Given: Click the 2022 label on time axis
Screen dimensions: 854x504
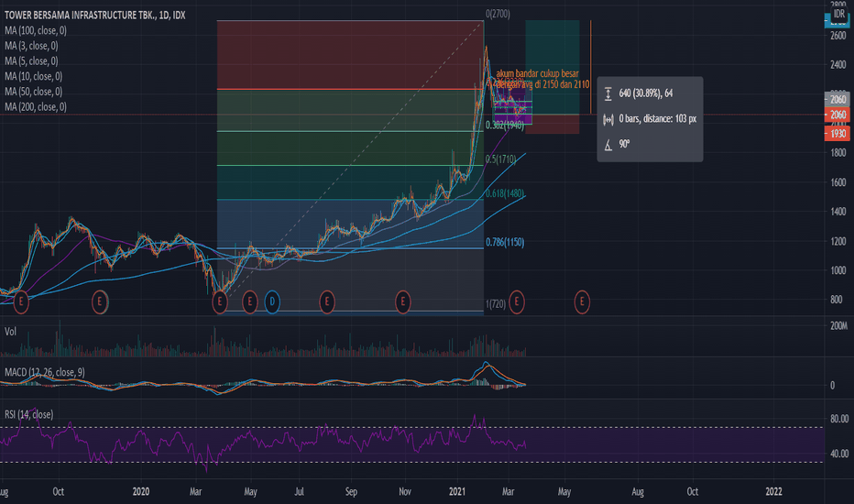Looking at the screenshot, I should coord(773,491).
